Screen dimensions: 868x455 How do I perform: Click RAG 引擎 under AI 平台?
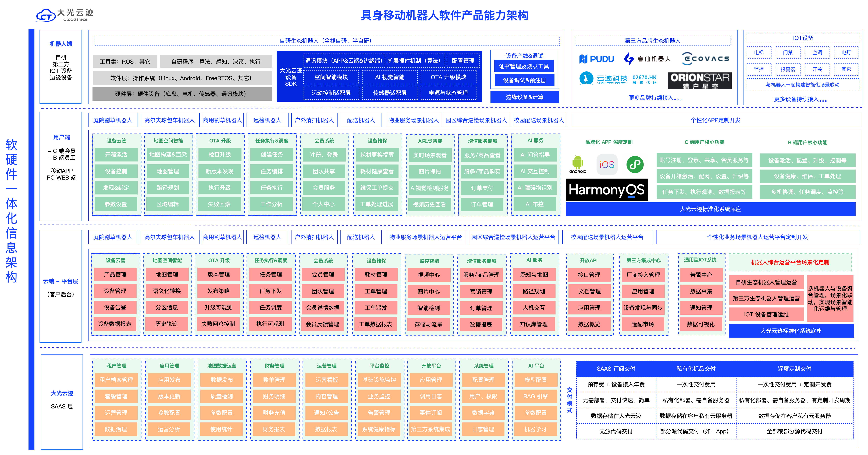click(535, 396)
